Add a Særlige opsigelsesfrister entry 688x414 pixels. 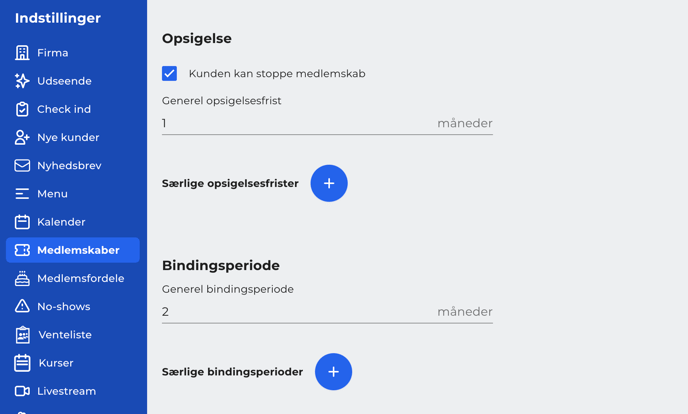coord(329,183)
